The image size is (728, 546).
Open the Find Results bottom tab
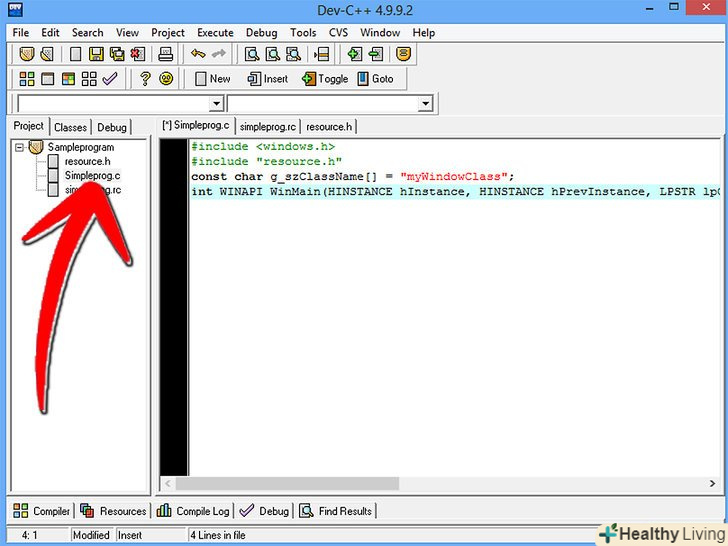[x=336, y=511]
